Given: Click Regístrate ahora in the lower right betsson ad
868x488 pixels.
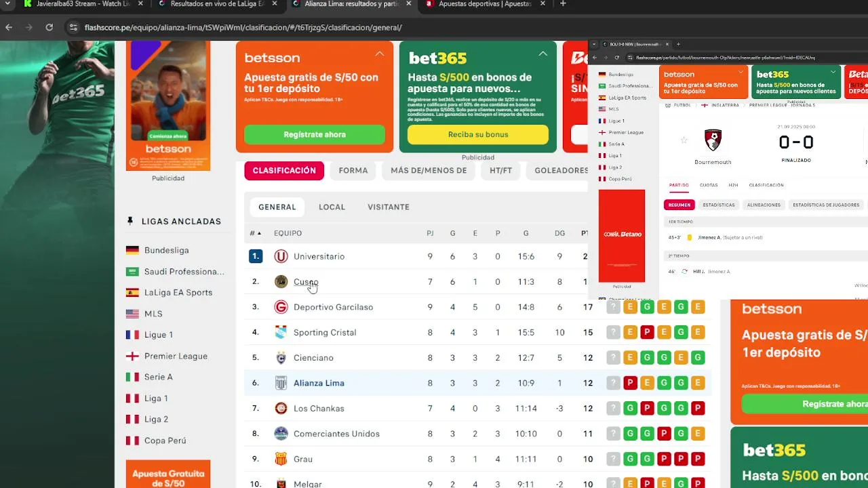Looking at the screenshot, I should (805, 404).
